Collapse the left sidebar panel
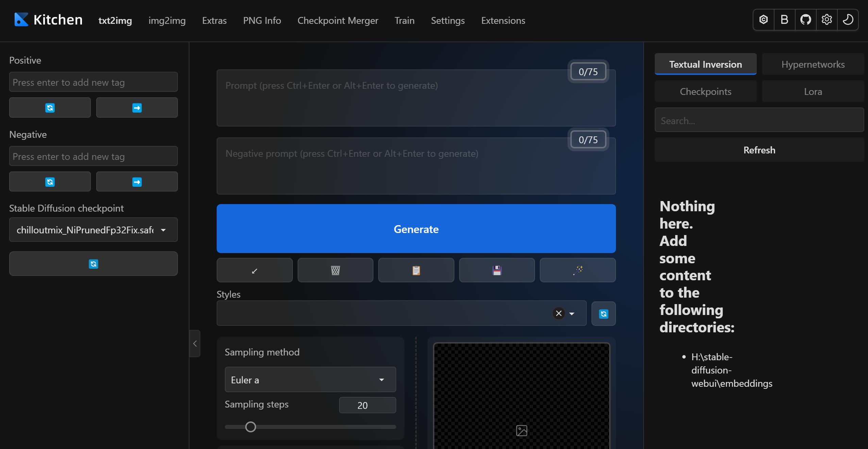 coord(195,344)
